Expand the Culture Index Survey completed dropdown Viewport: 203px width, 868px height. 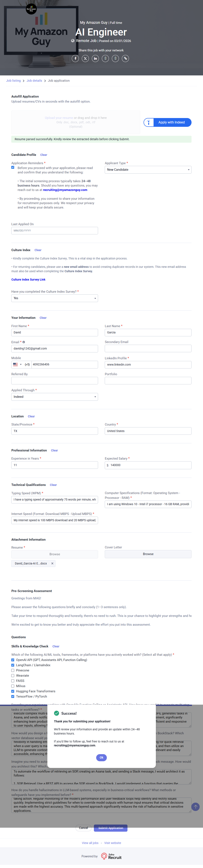pos(54,298)
